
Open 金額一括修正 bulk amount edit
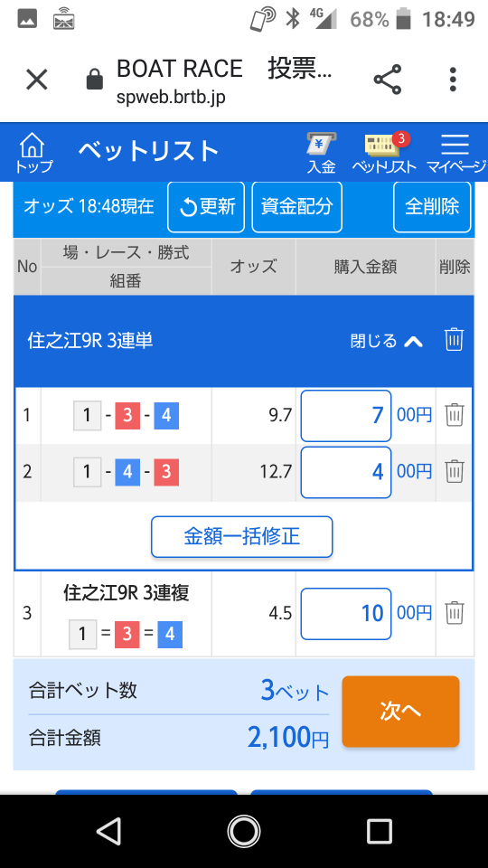point(242,536)
